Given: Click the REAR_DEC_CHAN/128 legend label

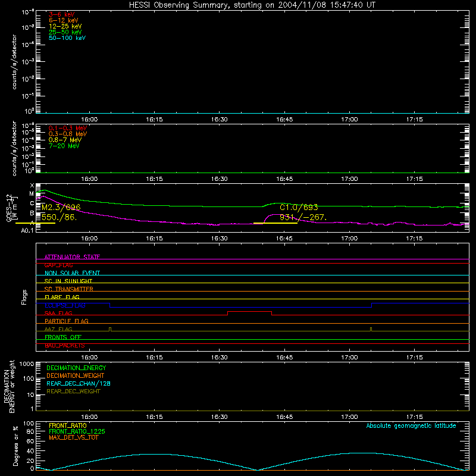Looking at the screenshot, I should tap(79, 383).
